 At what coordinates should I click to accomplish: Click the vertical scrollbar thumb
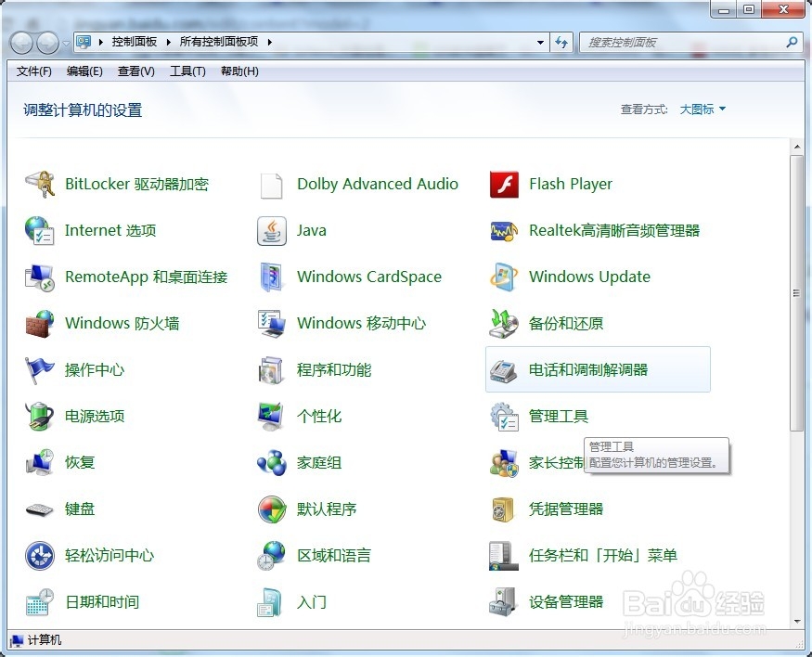[x=797, y=293]
